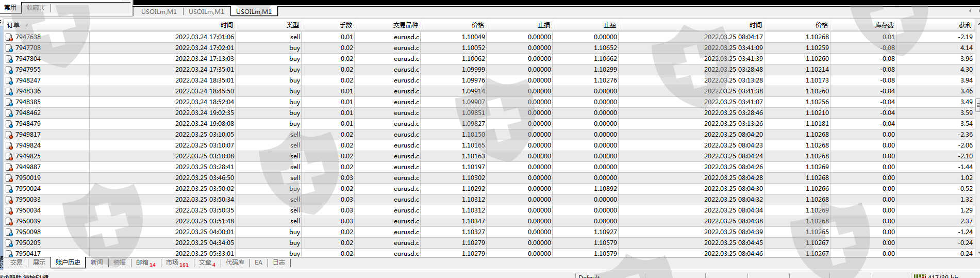Sort by the 库存费 column header
This screenshot has width=980, height=278.
click(885, 25)
